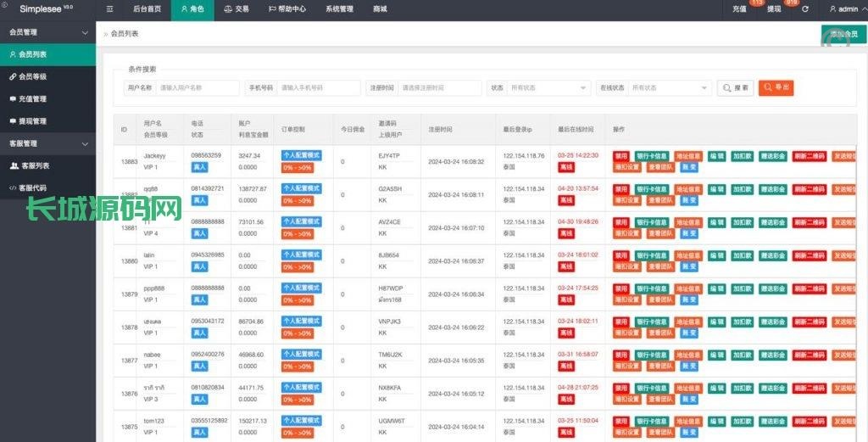Click the sidebar collapse hamburger icon
The image size is (868, 442).
[110, 8]
